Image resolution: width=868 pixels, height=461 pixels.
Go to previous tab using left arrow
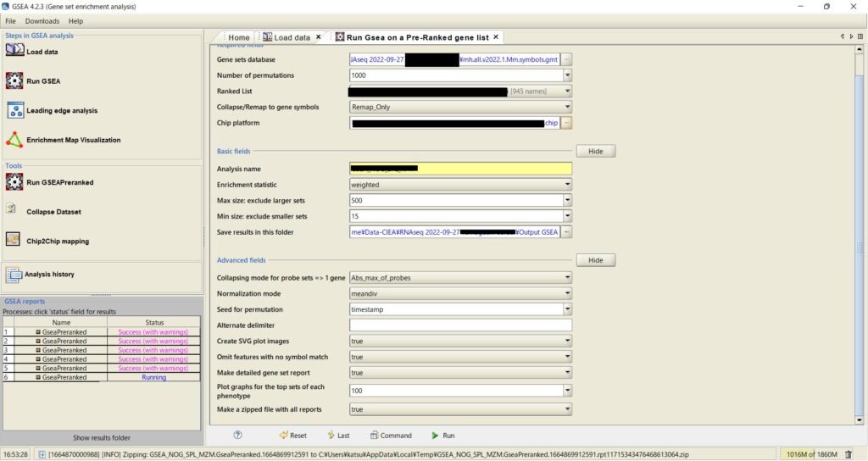[843, 36]
